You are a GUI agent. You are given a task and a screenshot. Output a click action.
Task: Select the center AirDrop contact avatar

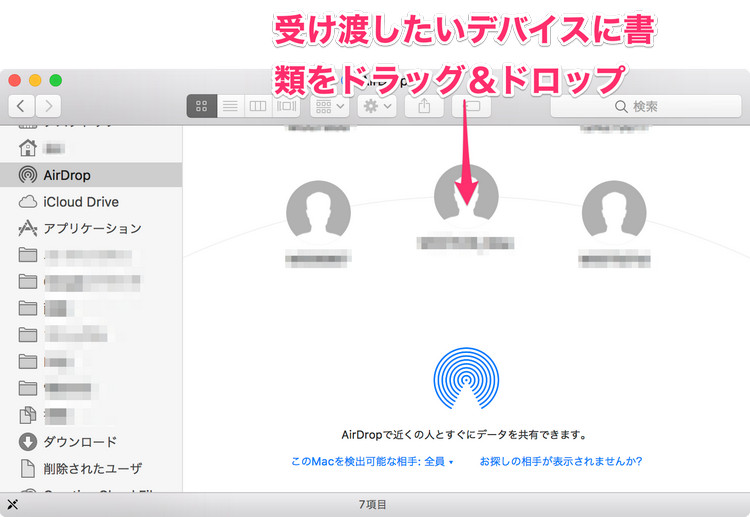pos(466,197)
